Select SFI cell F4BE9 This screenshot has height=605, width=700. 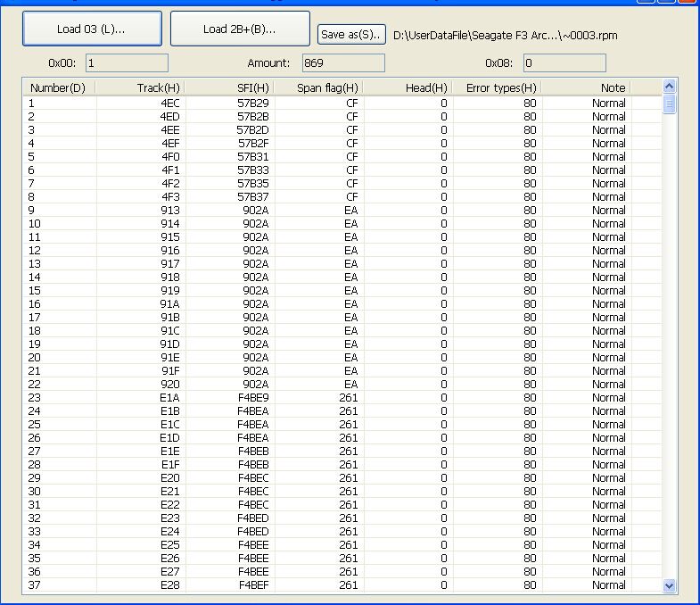tap(253, 398)
